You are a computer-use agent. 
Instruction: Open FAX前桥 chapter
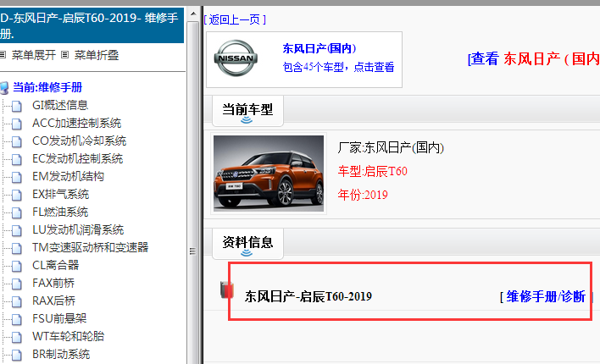point(53,283)
